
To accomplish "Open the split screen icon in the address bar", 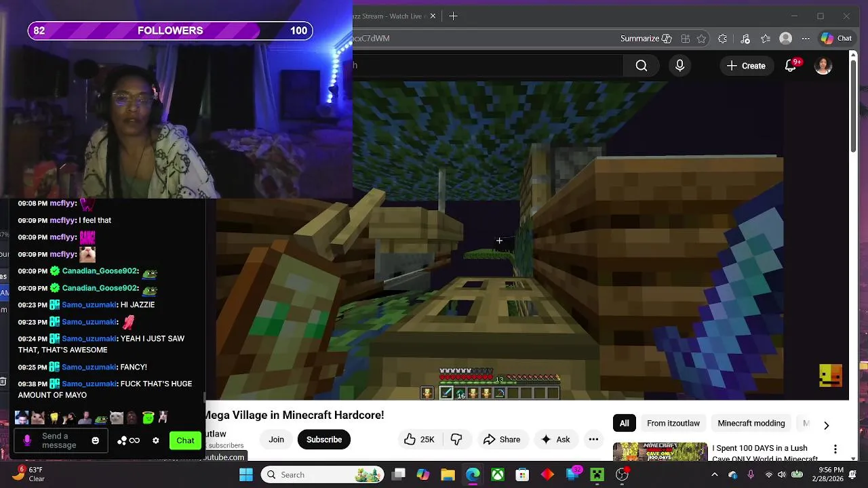I will [x=686, y=39].
